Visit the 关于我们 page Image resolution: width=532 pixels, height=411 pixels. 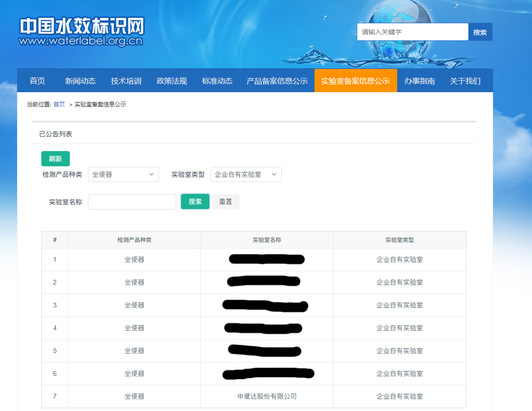point(465,80)
